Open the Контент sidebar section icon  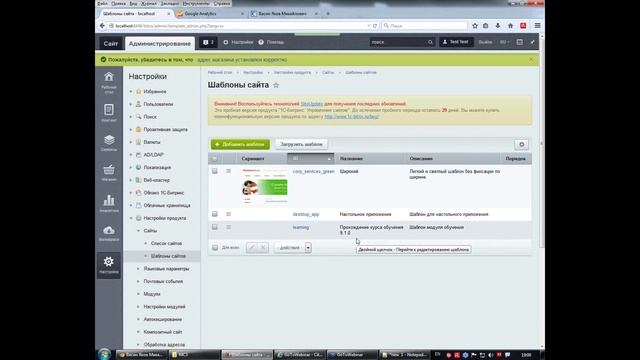pyautogui.click(x=109, y=113)
